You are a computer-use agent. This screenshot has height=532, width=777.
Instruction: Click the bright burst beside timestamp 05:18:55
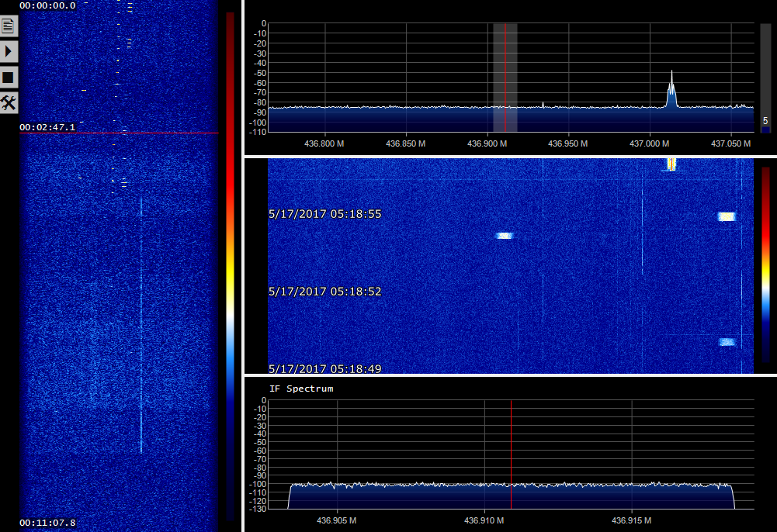tap(727, 216)
